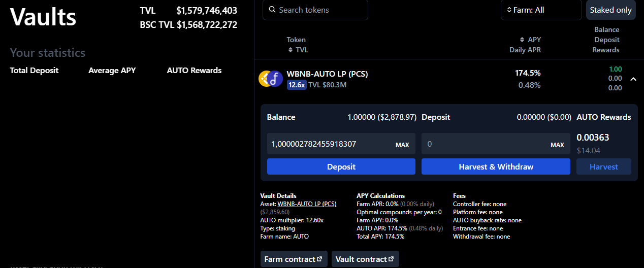The width and height of the screenshot is (644, 268).
Task: Click the withdraw amount input showing 0
Action: [x=482, y=144]
